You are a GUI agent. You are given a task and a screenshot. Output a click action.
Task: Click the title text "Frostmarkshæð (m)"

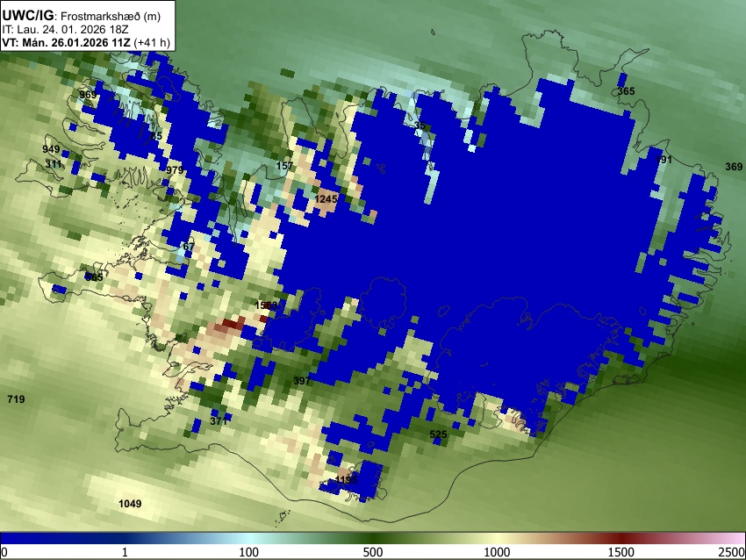tap(111, 16)
